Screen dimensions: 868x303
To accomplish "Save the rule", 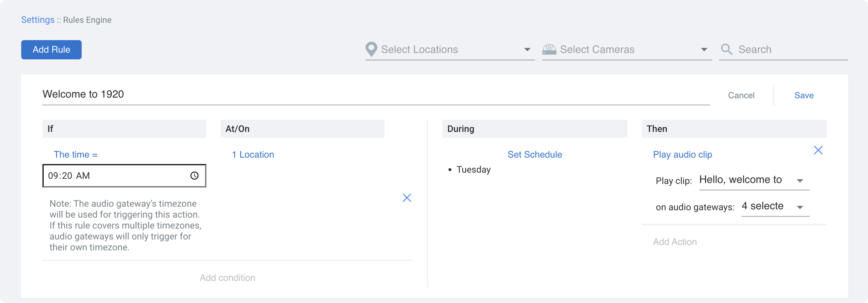I will tap(804, 95).
